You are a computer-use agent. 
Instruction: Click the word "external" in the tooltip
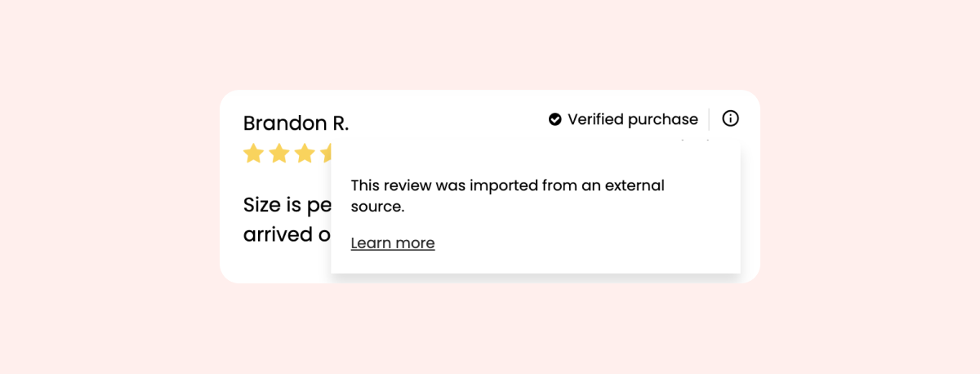click(635, 185)
